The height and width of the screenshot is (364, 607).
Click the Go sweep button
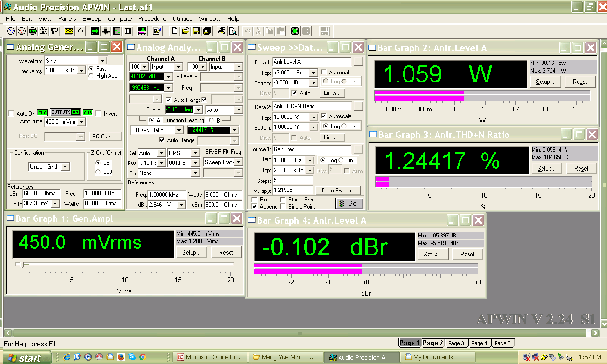coord(349,203)
